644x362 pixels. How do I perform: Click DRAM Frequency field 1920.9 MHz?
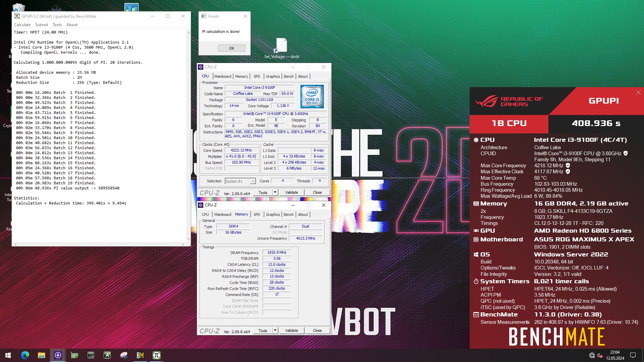(277, 253)
